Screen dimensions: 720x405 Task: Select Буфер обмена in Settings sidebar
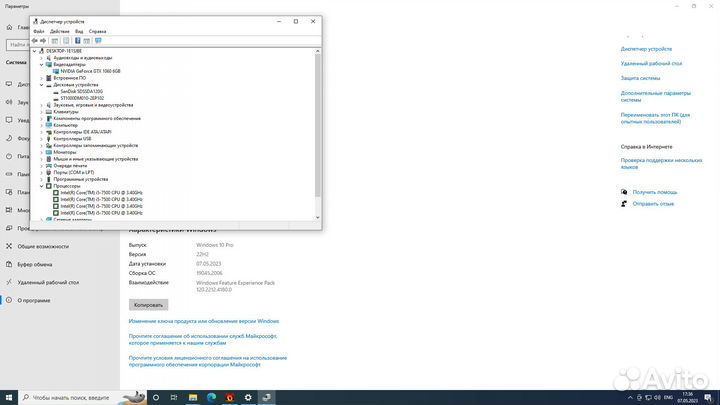(x=35, y=264)
